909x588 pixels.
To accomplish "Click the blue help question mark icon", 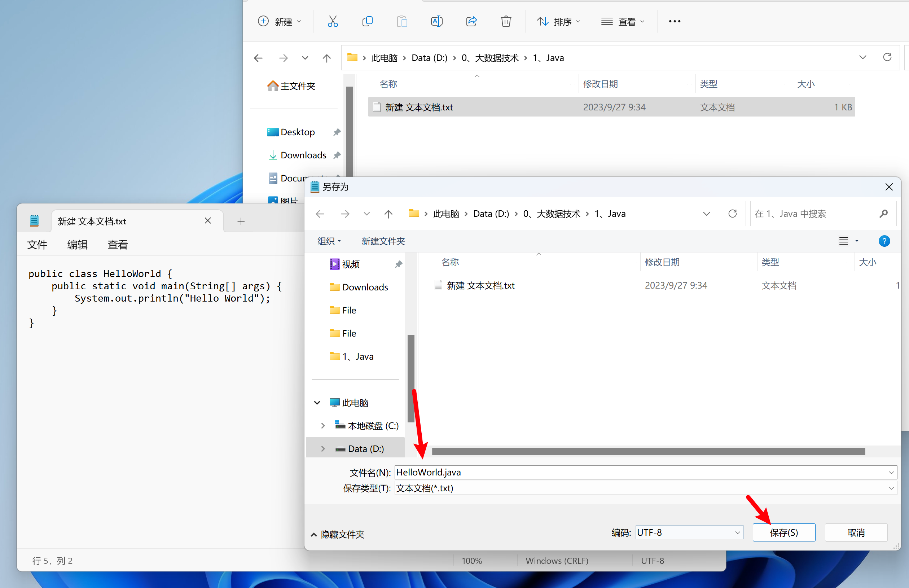I will pos(884,241).
